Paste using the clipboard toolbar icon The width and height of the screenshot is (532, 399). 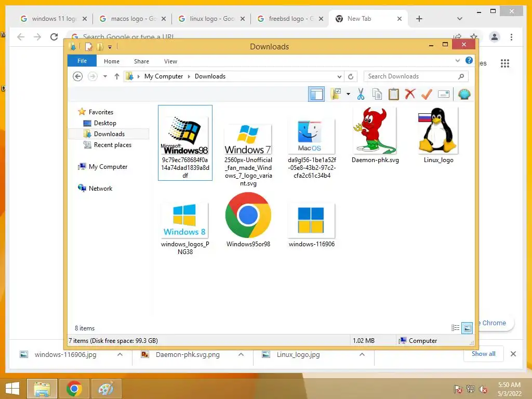394,94
